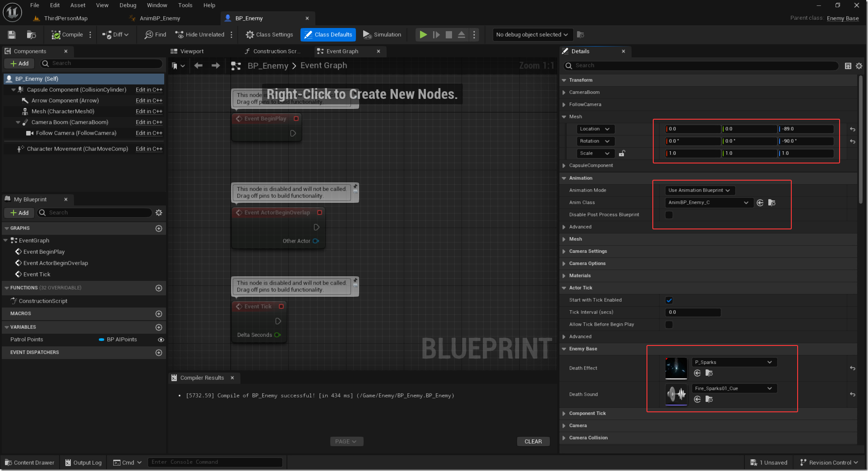Open Class Settings

click(269, 35)
